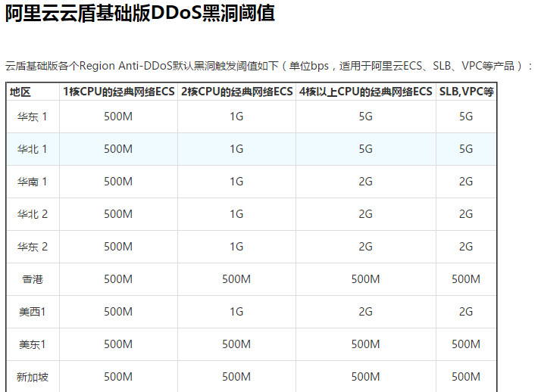Click the 新加坡 region cell
This screenshot has width=541, height=392.
click(33, 377)
